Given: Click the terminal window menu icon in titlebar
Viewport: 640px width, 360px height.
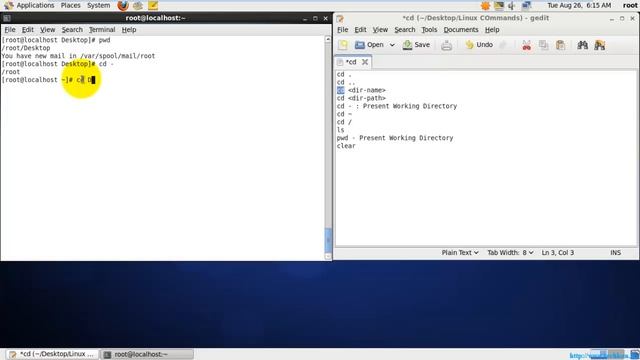Looking at the screenshot, I should 7,18.
